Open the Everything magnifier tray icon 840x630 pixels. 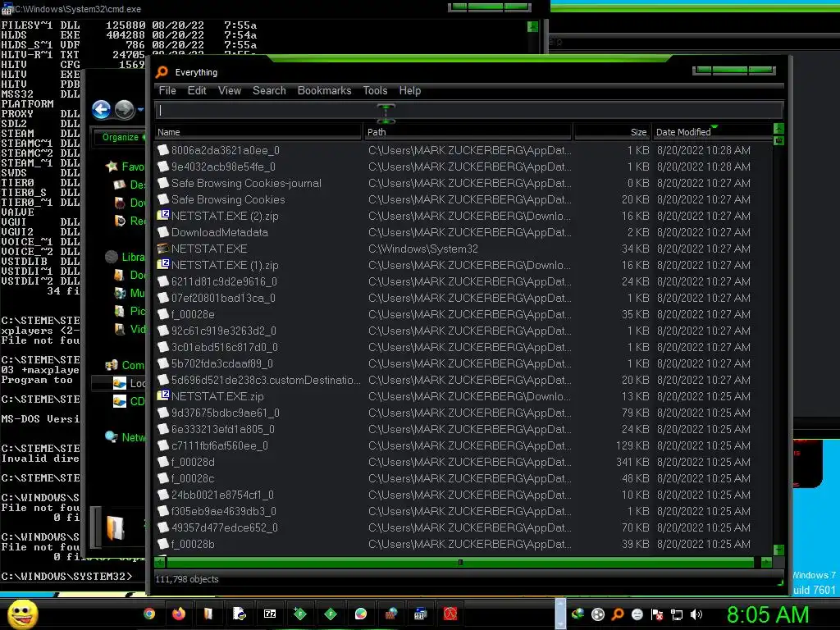(617, 614)
